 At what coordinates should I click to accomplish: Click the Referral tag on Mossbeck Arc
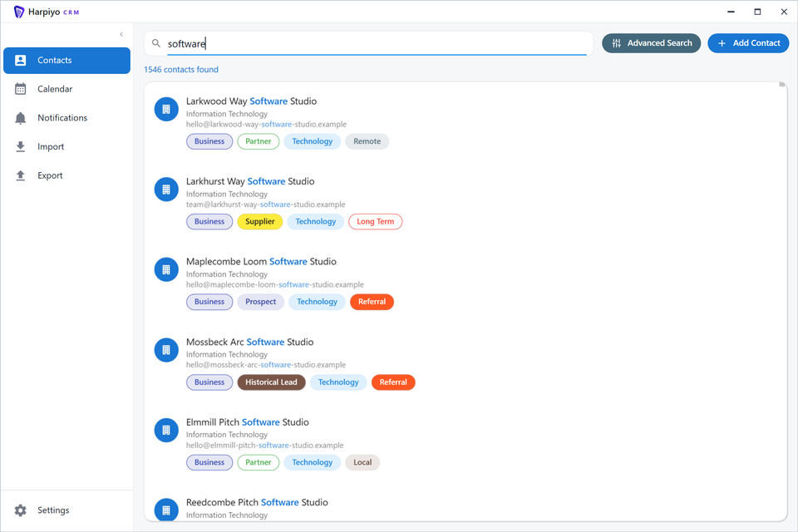tap(393, 382)
